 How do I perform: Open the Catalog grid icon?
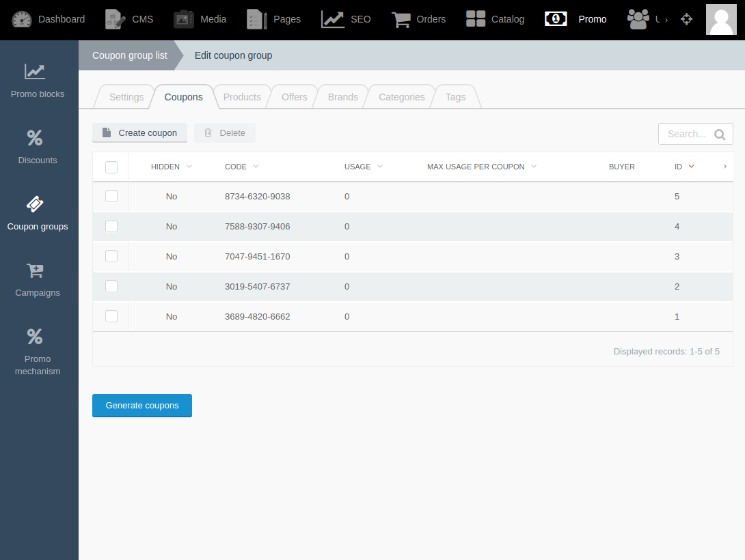click(476, 19)
